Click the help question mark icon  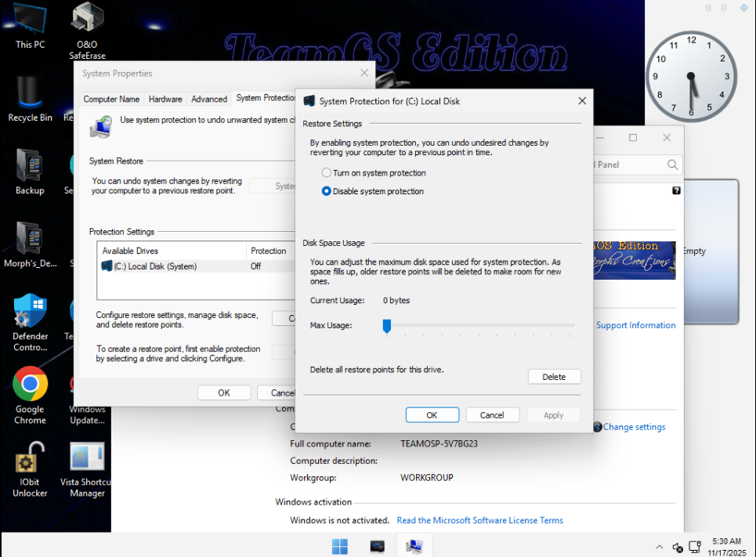pyautogui.click(x=676, y=190)
